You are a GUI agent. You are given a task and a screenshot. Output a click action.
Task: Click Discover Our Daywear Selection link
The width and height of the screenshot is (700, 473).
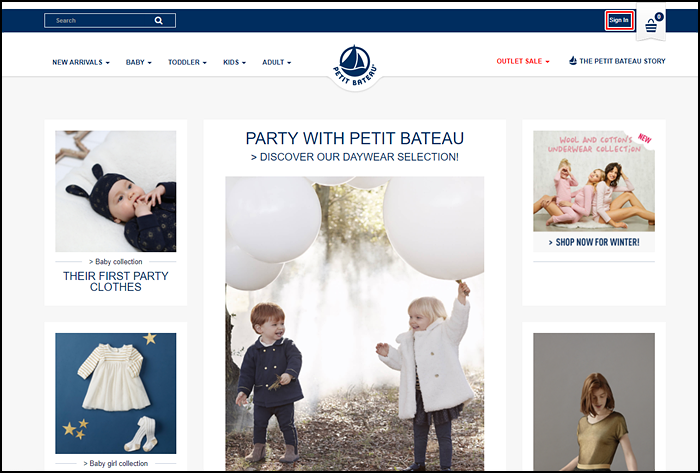(x=354, y=157)
